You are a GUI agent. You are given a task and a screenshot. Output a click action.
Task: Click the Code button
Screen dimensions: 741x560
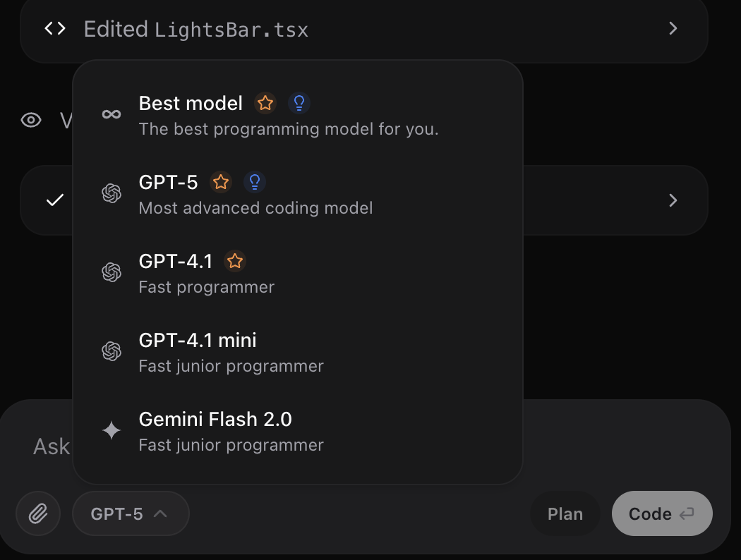click(x=662, y=513)
